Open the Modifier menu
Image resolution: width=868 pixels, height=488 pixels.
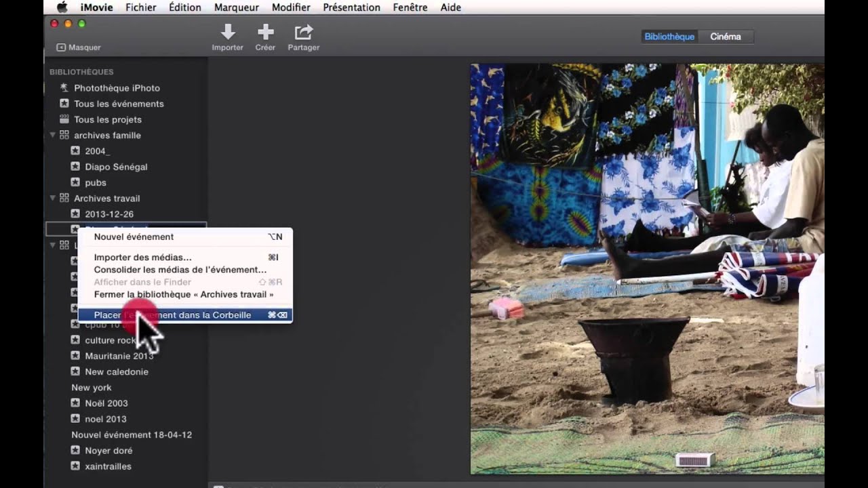point(291,7)
